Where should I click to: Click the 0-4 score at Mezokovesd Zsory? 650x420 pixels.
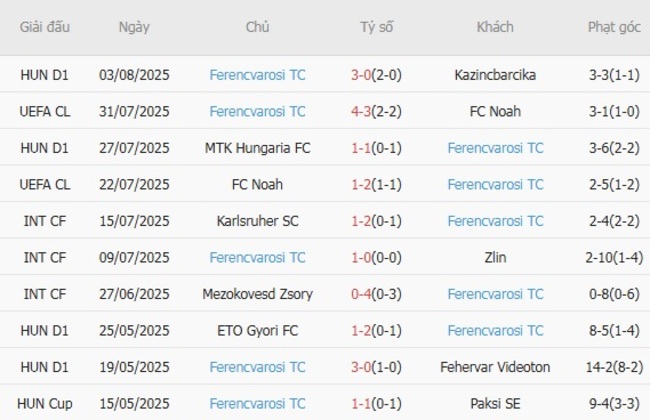pyautogui.click(x=361, y=294)
